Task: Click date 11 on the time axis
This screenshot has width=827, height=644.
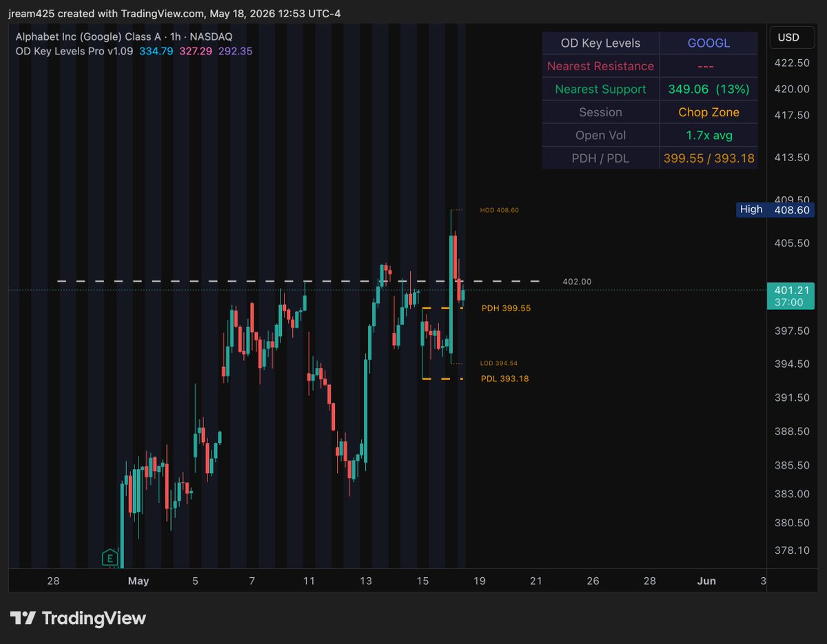Action: click(x=309, y=581)
